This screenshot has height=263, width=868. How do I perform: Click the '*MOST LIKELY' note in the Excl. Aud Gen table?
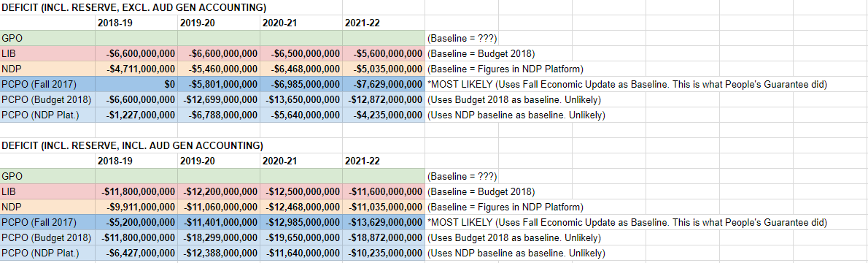pyautogui.click(x=627, y=84)
